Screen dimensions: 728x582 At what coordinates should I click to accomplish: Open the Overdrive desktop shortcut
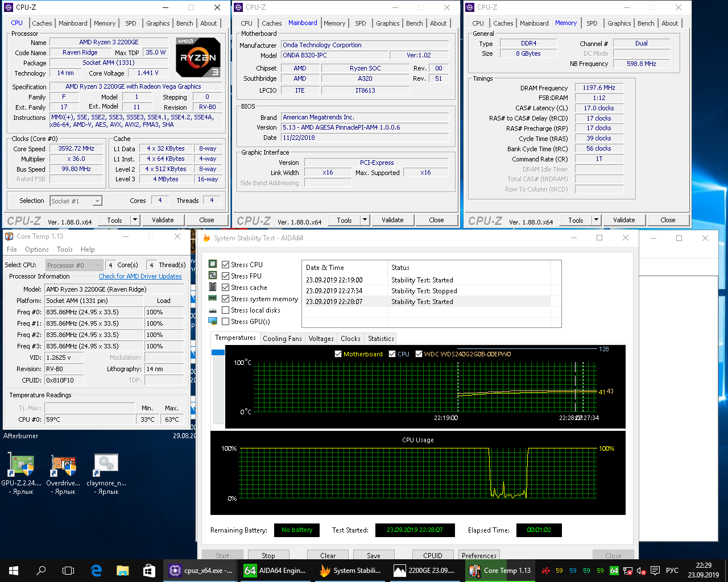(62, 474)
